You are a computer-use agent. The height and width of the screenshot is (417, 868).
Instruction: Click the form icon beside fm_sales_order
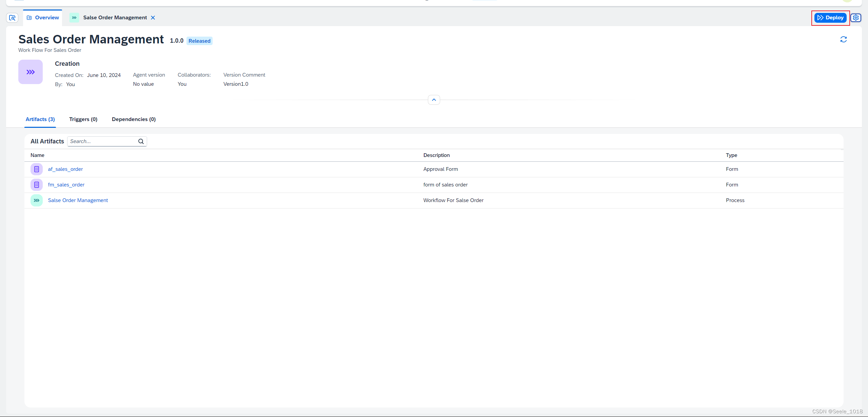click(37, 185)
